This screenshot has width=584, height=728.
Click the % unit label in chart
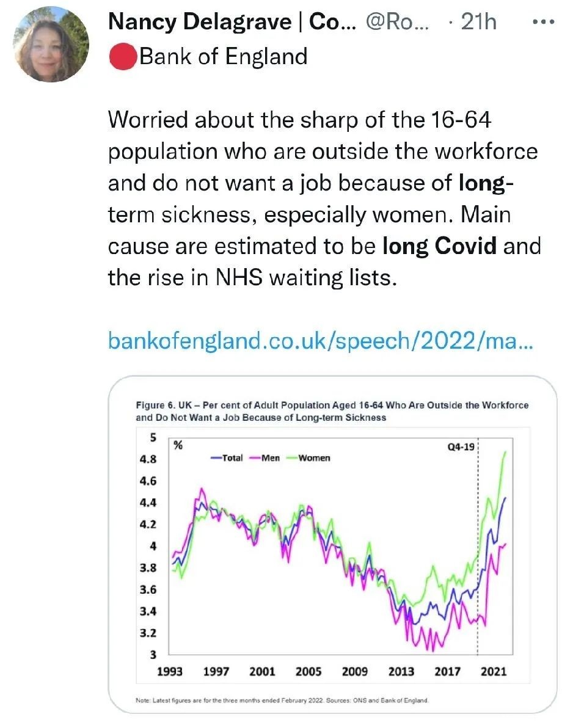(x=178, y=445)
